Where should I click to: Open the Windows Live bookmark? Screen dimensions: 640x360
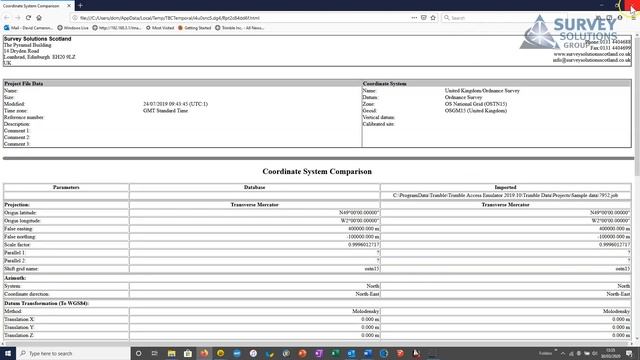point(73,28)
